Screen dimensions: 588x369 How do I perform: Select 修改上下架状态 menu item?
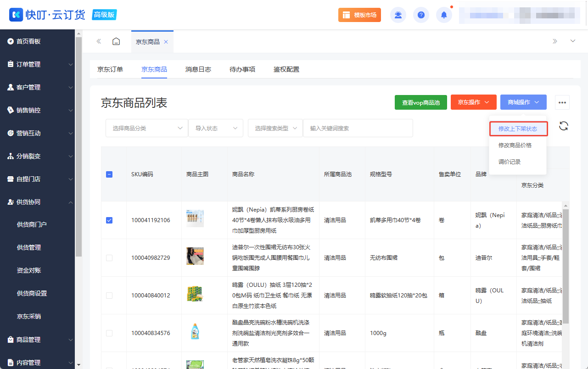pos(518,129)
